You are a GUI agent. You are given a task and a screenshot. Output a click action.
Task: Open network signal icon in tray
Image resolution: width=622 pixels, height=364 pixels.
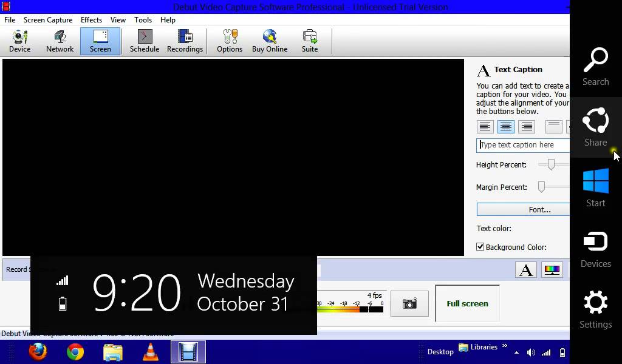pos(546,352)
